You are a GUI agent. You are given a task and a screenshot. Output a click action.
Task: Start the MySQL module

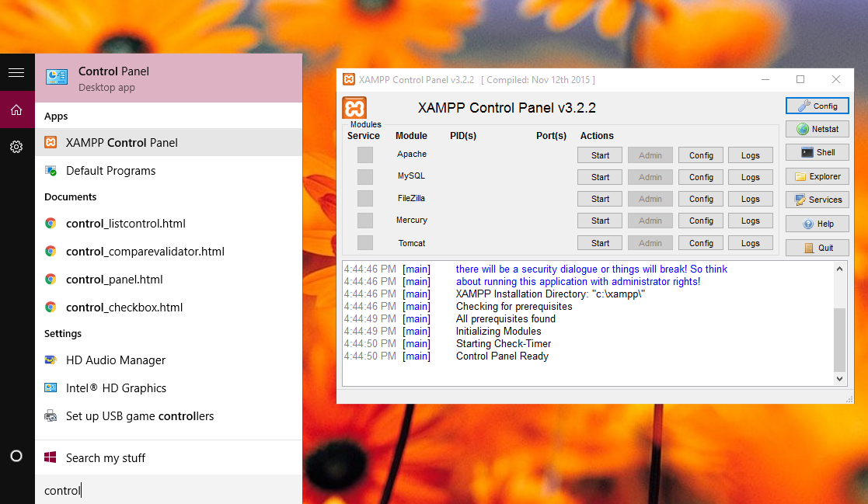[x=599, y=177]
